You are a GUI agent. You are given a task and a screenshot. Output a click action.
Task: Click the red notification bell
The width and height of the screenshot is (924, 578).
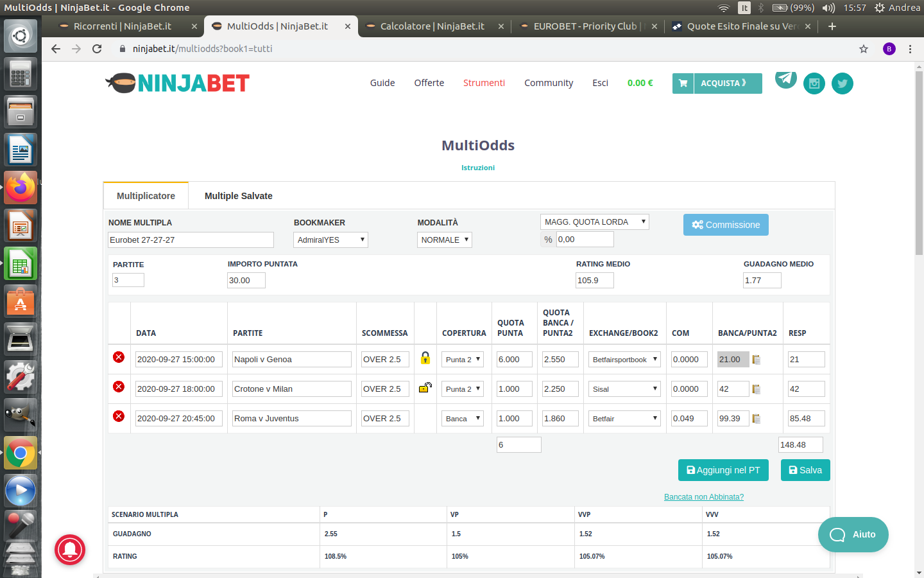pyautogui.click(x=70, y=550)
